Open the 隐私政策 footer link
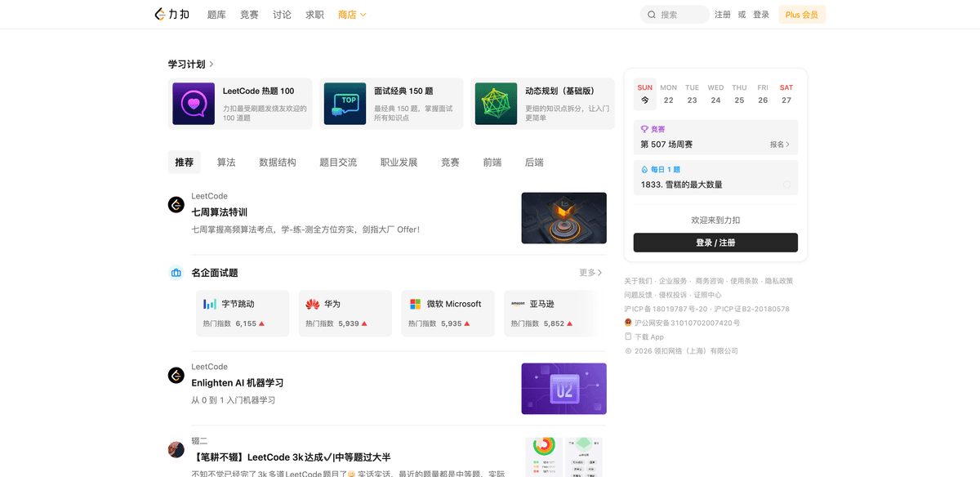Screen dimensions: 980x477 coord(779,281)
